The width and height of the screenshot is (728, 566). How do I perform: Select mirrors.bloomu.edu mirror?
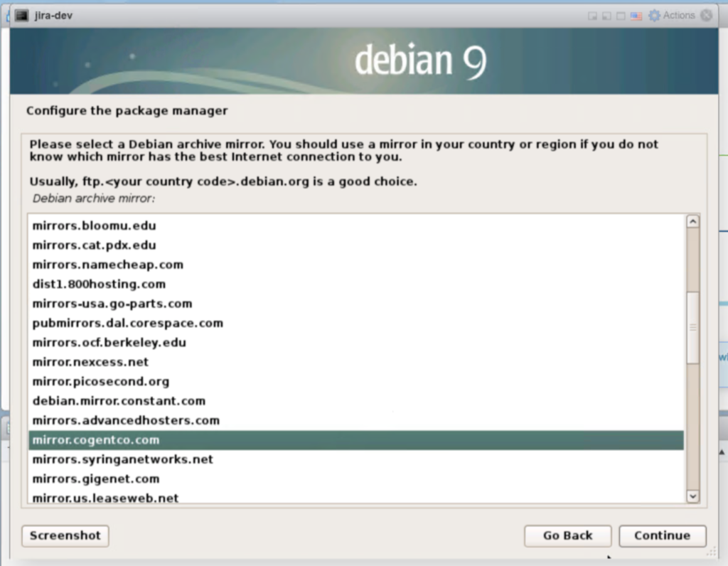[356, 225]
